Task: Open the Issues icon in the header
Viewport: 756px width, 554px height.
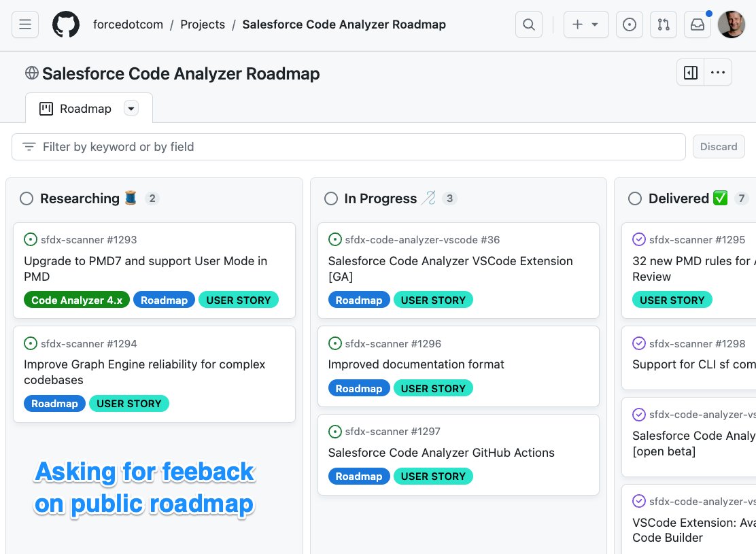Action: point(629,24)
